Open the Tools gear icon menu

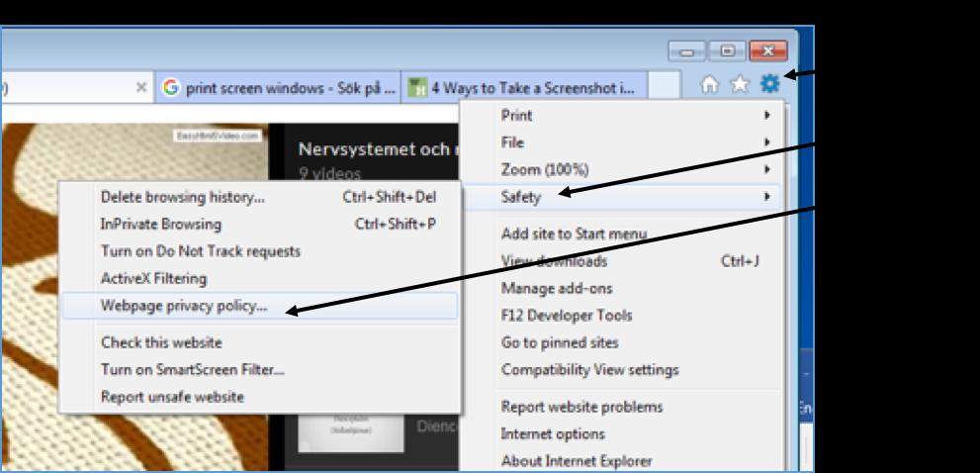(770, 84)
